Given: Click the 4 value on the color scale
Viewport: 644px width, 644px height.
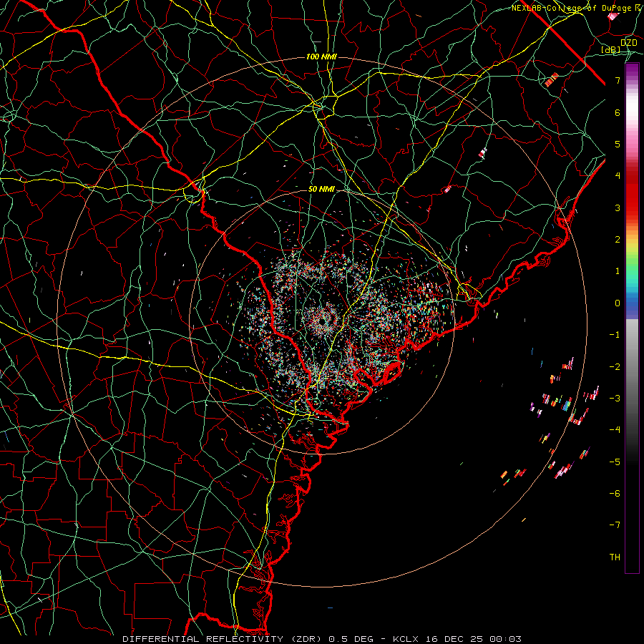Looking at the screenshot, I should pyautogui.click(x=618, y=176).
